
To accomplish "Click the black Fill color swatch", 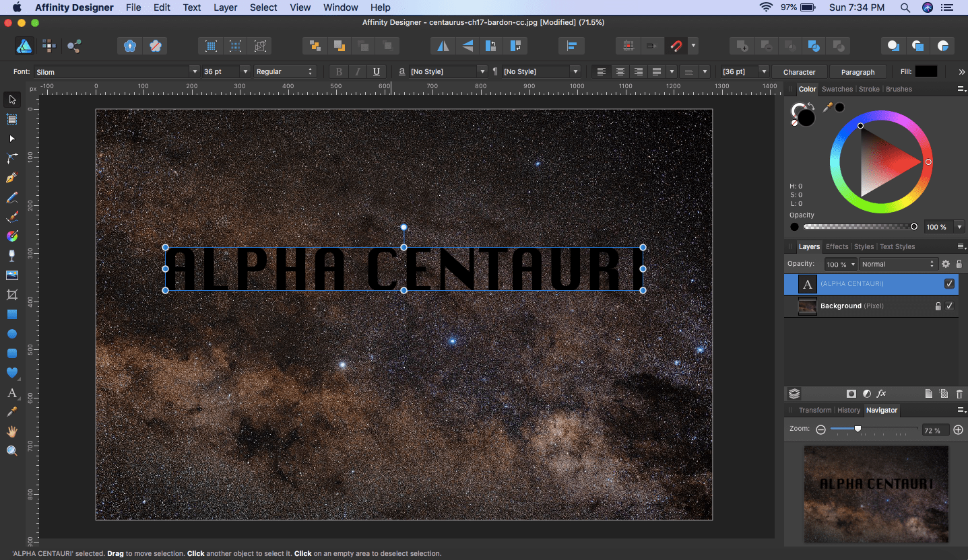I will tap(926, 72).
